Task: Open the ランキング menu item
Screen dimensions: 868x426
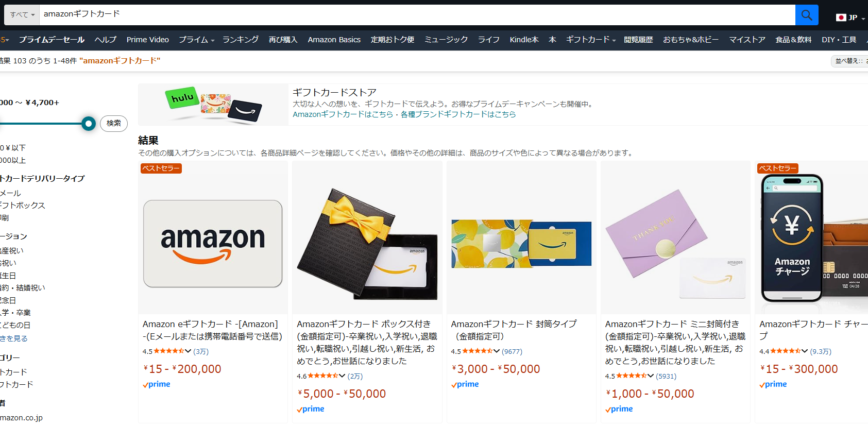Action: tap(241, 40)
